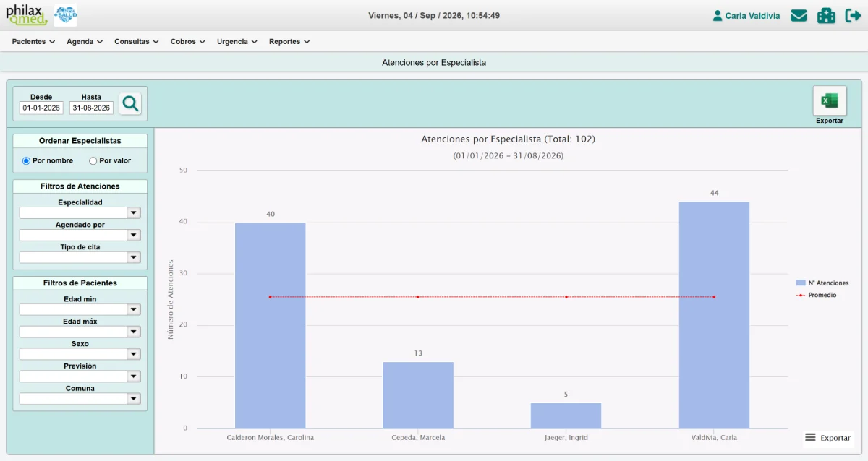
Task: Click the magnifying glass search icon
Action: 130,104
